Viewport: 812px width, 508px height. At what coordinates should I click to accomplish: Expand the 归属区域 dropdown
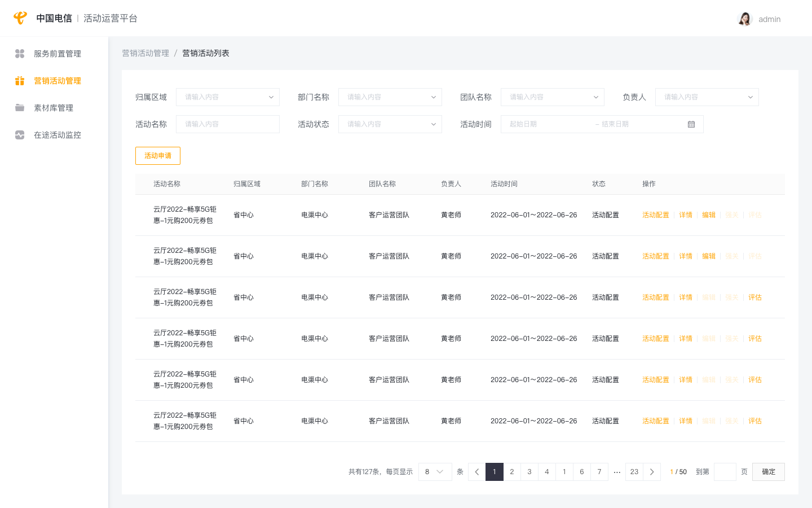click(x=228, y=97)
